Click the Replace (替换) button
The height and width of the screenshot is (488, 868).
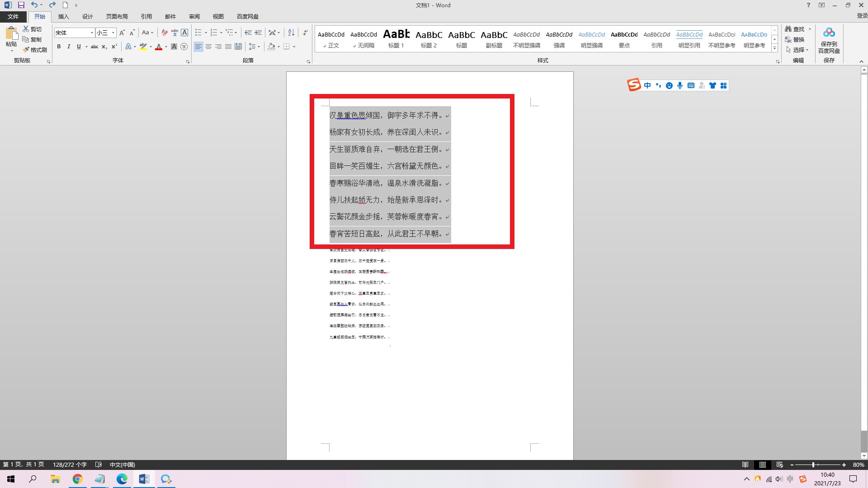[x=795, y=39]
